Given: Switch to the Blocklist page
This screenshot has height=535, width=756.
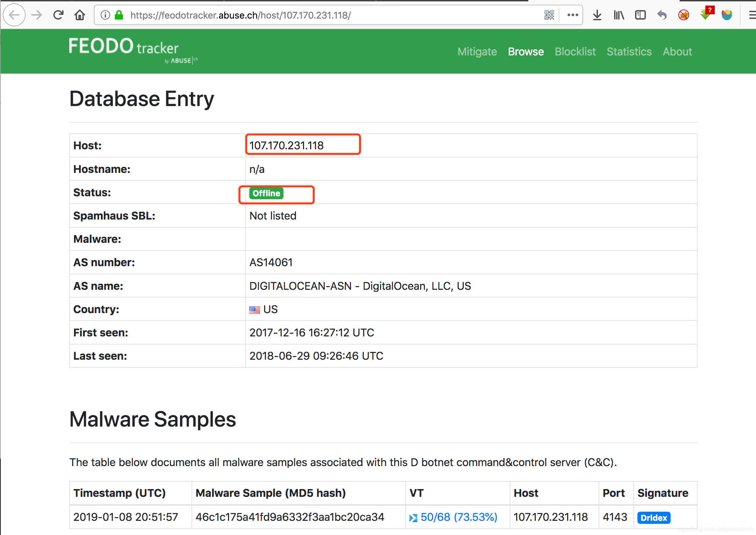Looking at the screenshot, I should [575, 52].
